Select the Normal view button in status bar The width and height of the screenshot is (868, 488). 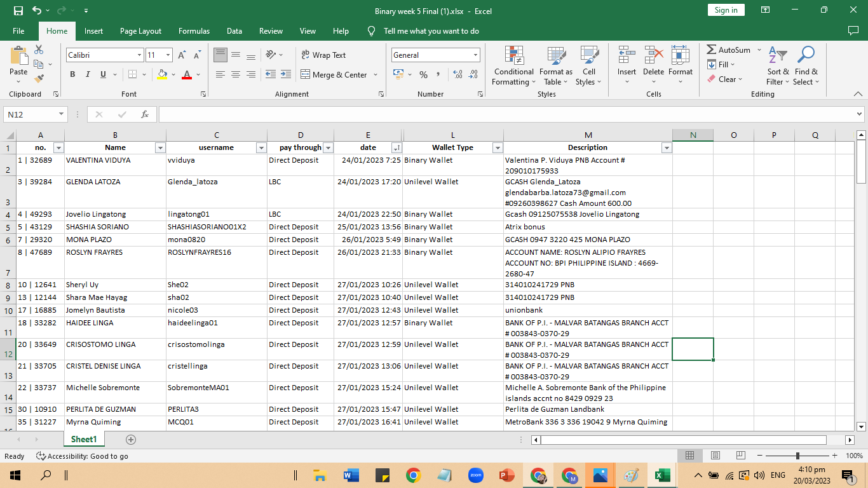pyautogui.click(x=690, y=456)
